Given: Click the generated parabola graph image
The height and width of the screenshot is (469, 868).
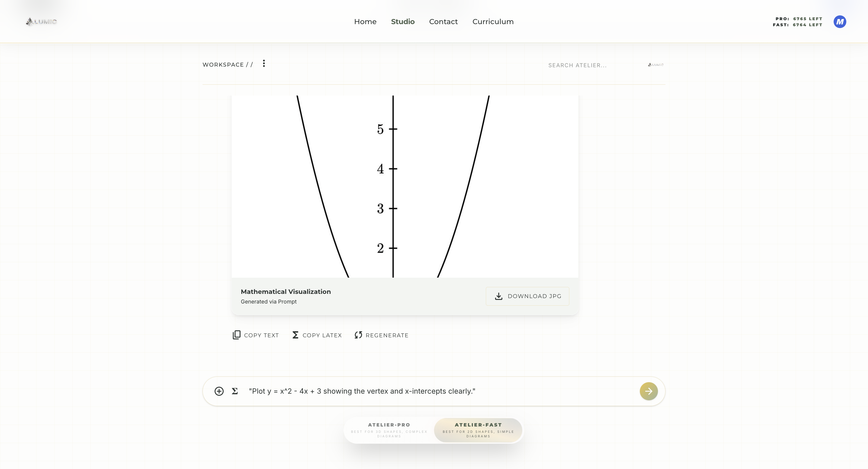Looking at the screenshot, I should (x=405, y=186).
